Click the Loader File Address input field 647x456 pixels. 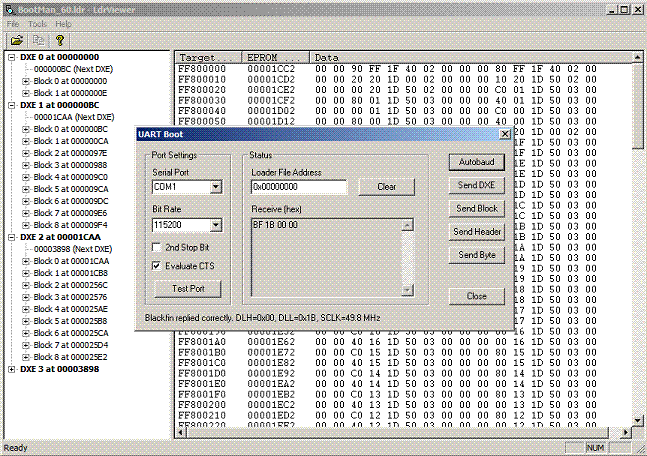point(299,187)
